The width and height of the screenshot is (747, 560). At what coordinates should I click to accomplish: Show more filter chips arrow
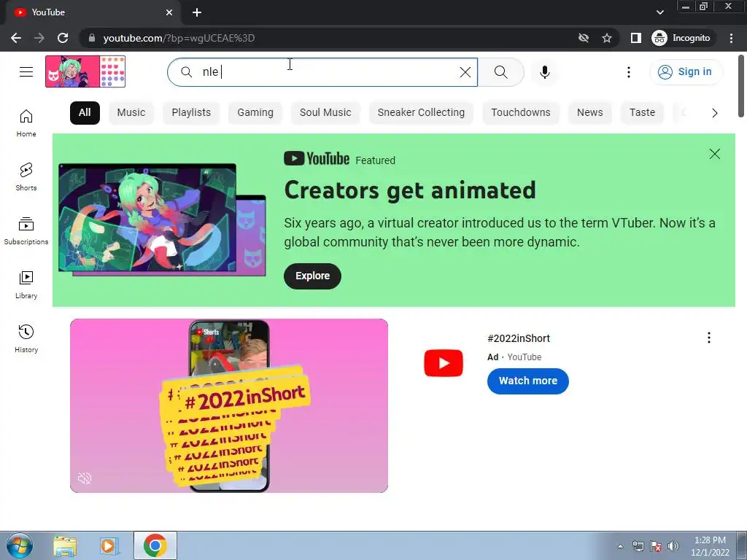[714, 113]
